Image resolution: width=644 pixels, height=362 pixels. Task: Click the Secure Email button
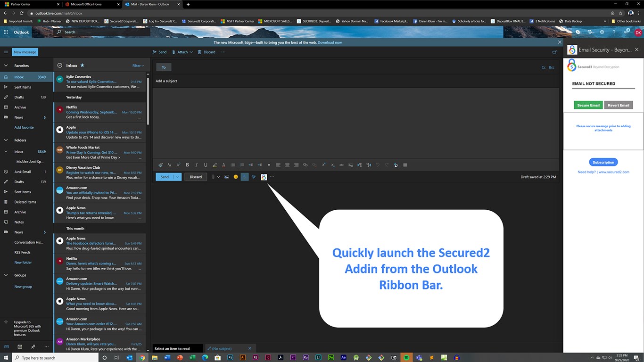(x=588, y=105)
